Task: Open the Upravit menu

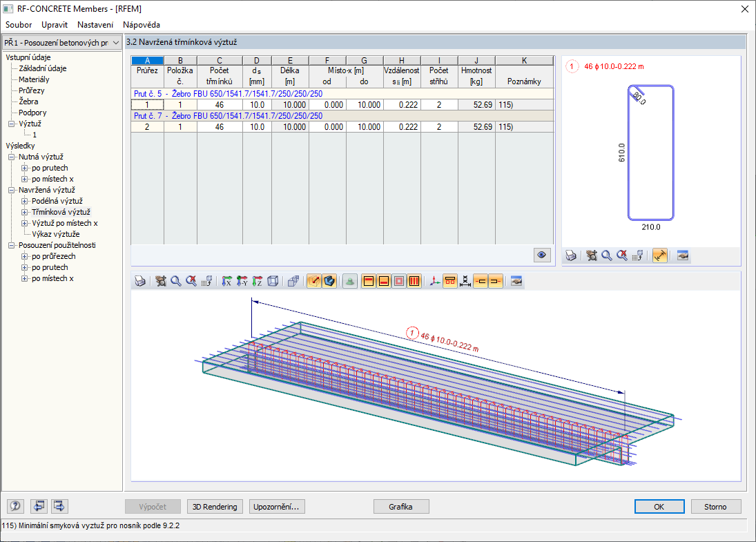Action: pos(55,25)
